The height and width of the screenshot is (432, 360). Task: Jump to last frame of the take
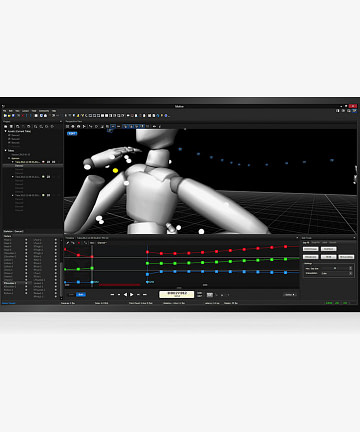pos(145,294)
